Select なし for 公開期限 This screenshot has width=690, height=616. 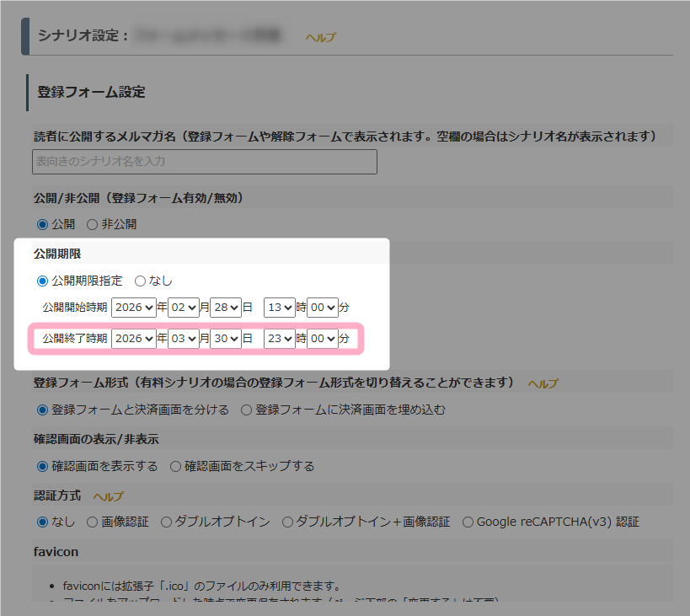coord(140,281)
